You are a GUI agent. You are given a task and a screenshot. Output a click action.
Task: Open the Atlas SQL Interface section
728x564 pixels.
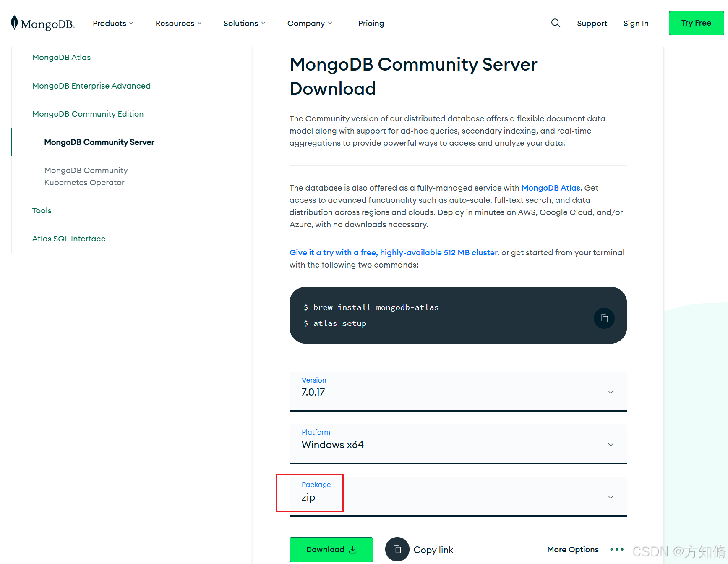[x=68, y=239]
